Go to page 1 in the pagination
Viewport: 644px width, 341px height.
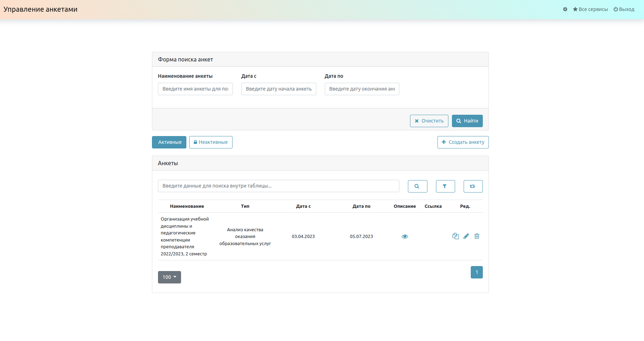click(x=477, y=272)
